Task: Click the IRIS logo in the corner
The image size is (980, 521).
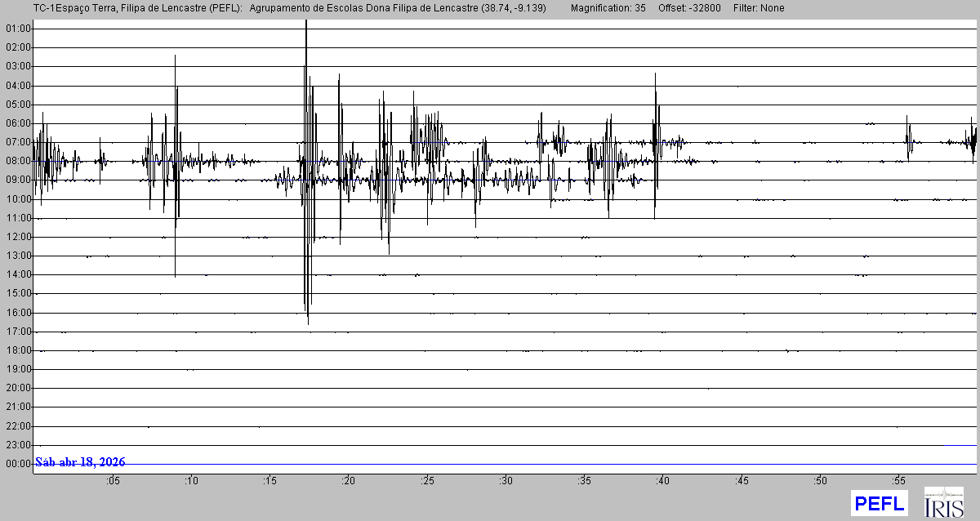Action: click(x=943, y=502)
